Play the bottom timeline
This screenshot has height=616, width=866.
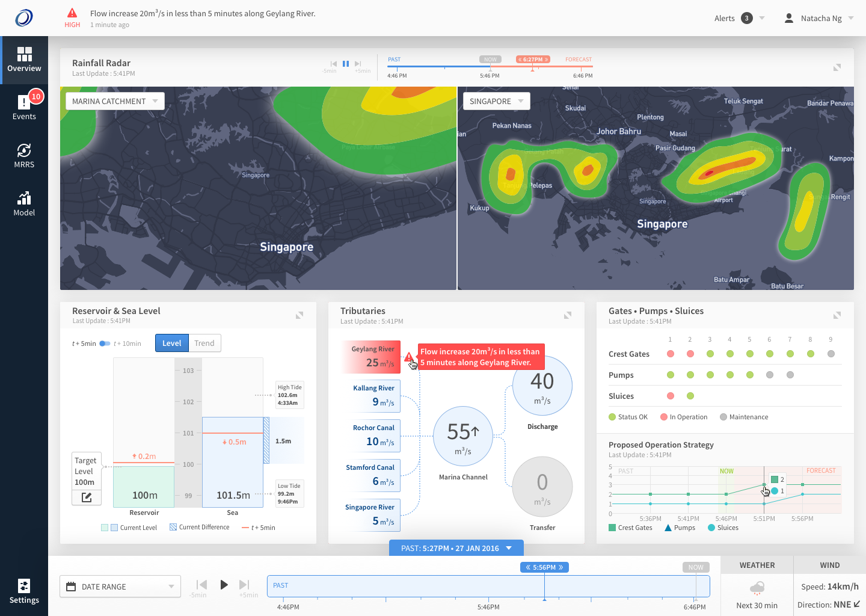coord(224,585)
